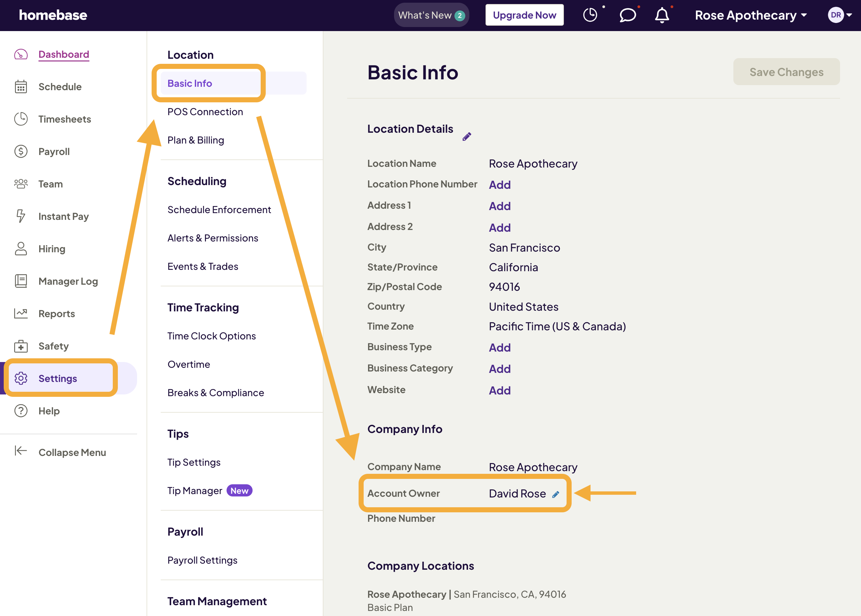
Task: Open Plan & Billing settings
Action: (195, 140)
